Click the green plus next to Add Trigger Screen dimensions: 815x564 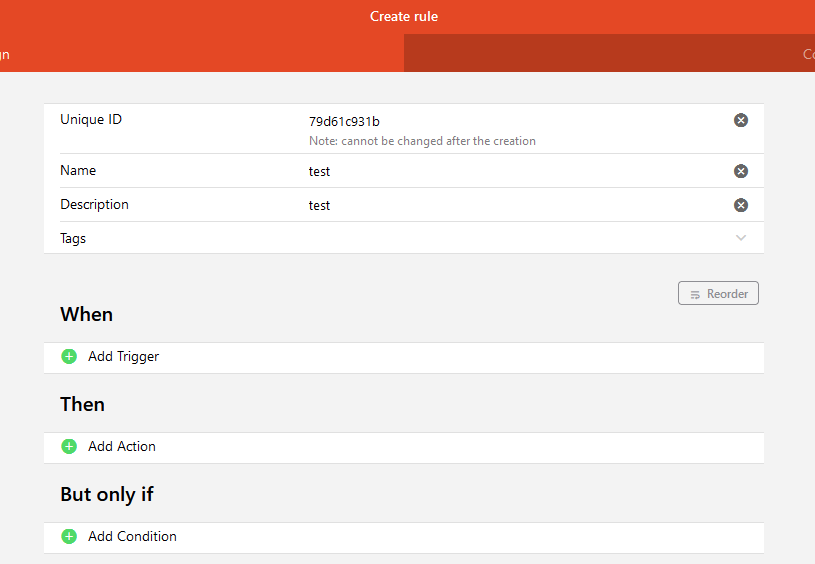tap(69, 357)
